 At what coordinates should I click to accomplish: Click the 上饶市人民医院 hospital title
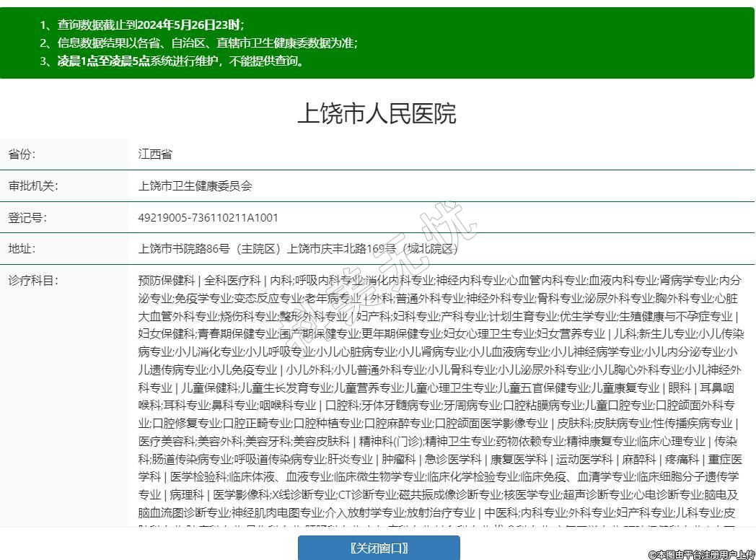click(x=377, y=114)
